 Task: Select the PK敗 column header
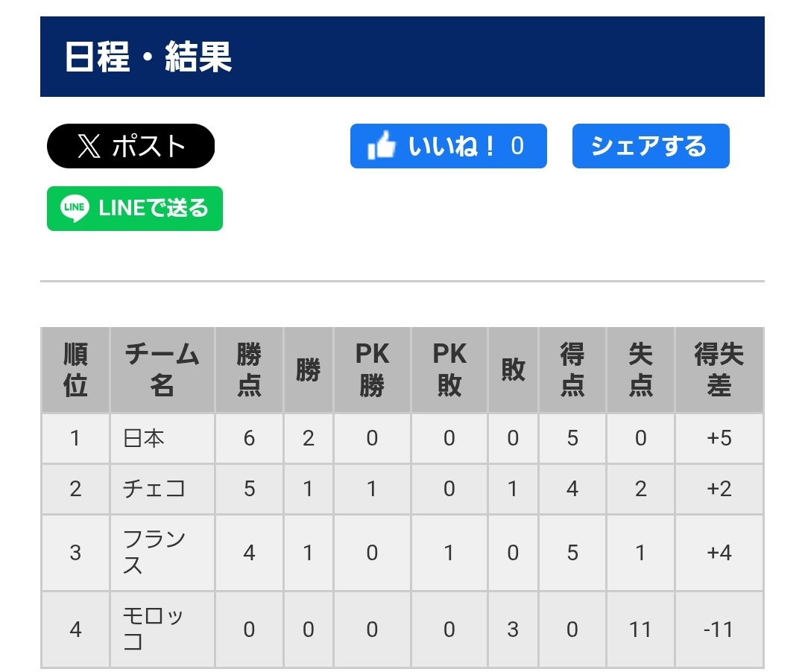[x=449, y=370]
